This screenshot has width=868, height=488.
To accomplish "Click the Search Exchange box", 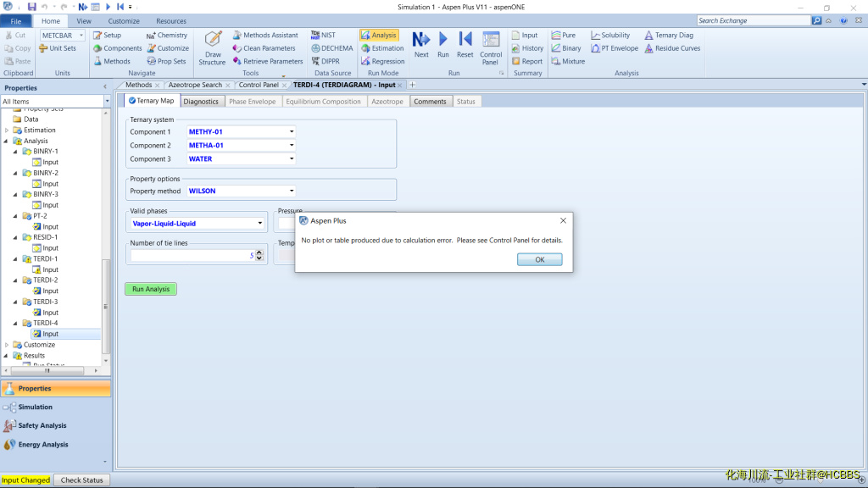I will (753, 20).
